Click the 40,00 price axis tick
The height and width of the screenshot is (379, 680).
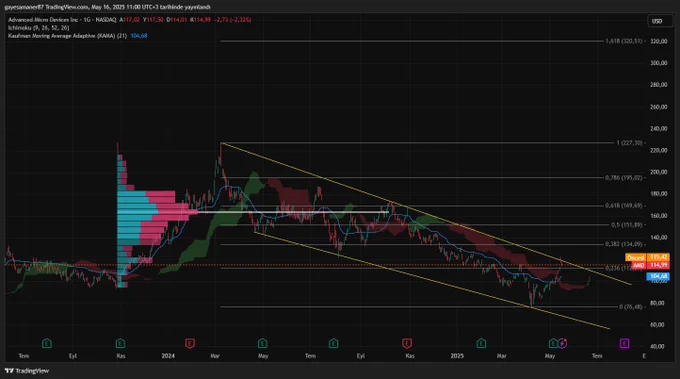658,346
